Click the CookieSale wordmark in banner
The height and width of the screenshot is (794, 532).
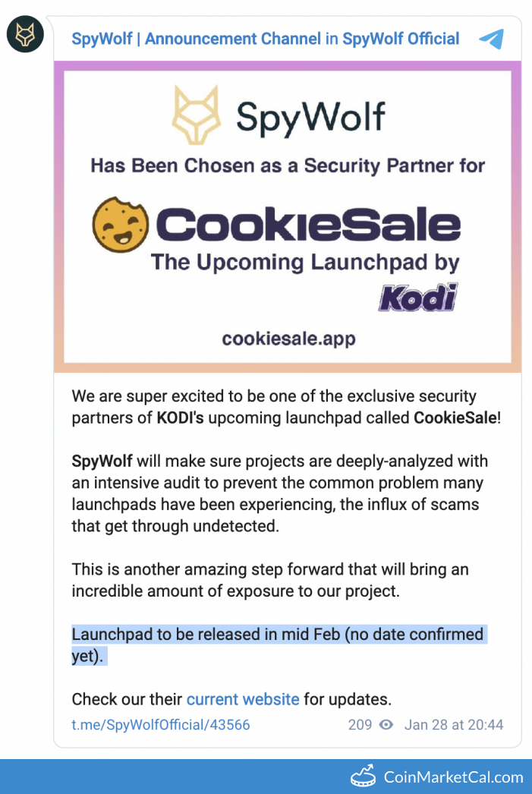click(x=308, y=225)
